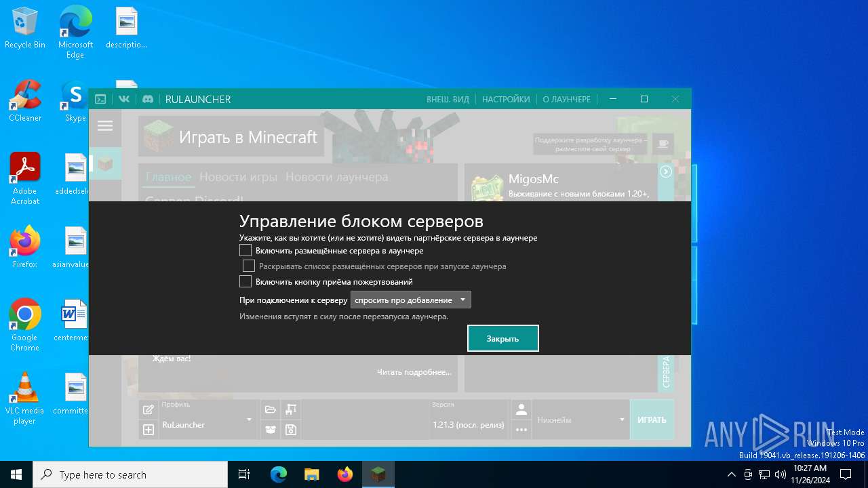Open Task View on the taskbar
Screen dimensions: 868x488
coord(244,474)
